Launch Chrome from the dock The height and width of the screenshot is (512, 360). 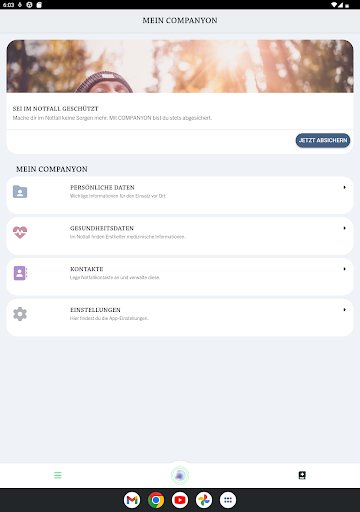coord(156,500)
